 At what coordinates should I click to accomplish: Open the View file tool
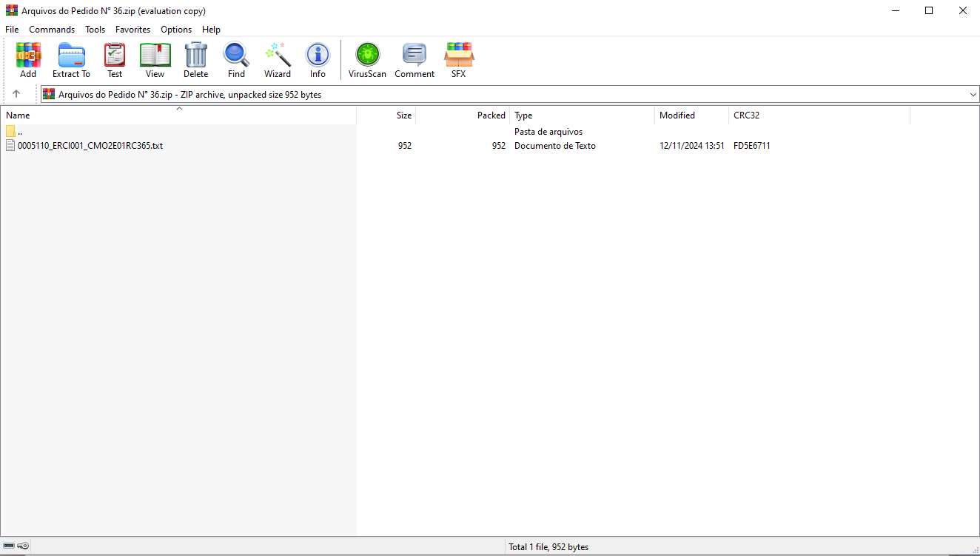[155, 60]
